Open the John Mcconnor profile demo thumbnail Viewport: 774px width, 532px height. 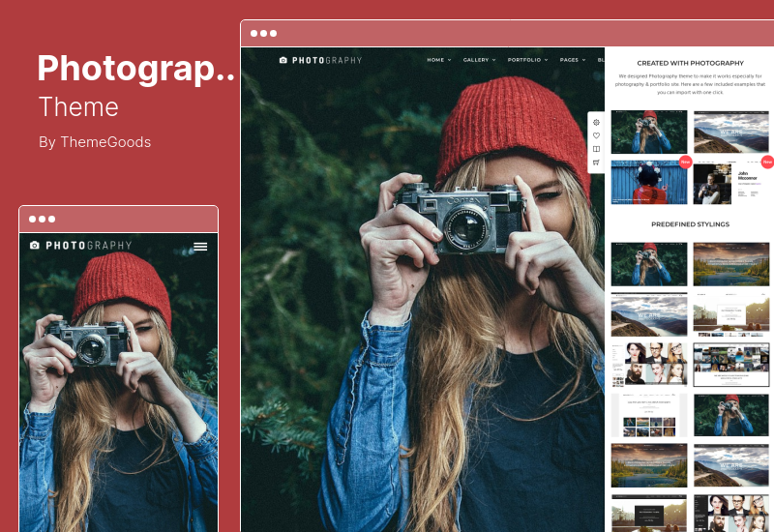(x=731, y=182)
